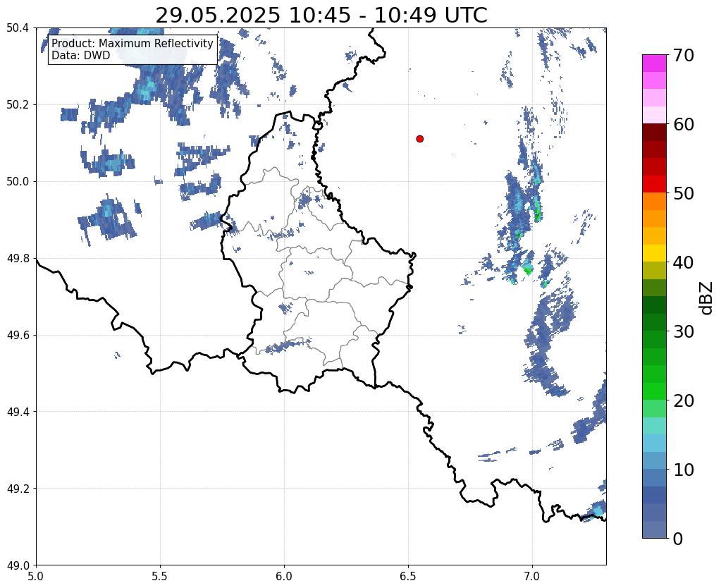
Task: Click the colorbar tick label 0
Action: coord(678,539)
